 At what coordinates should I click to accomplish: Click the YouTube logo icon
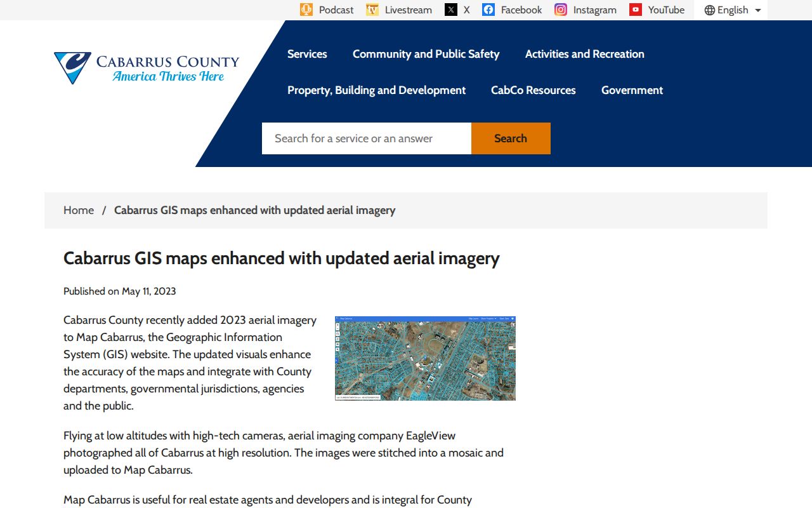click(x=636, y=10)
